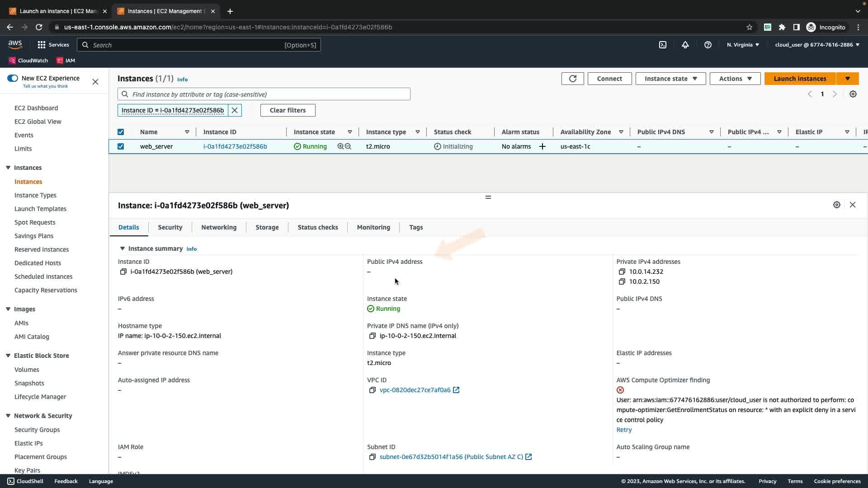Open the Services grid menu
Screen dimensions: 868x488
click(x=42, y=45)
